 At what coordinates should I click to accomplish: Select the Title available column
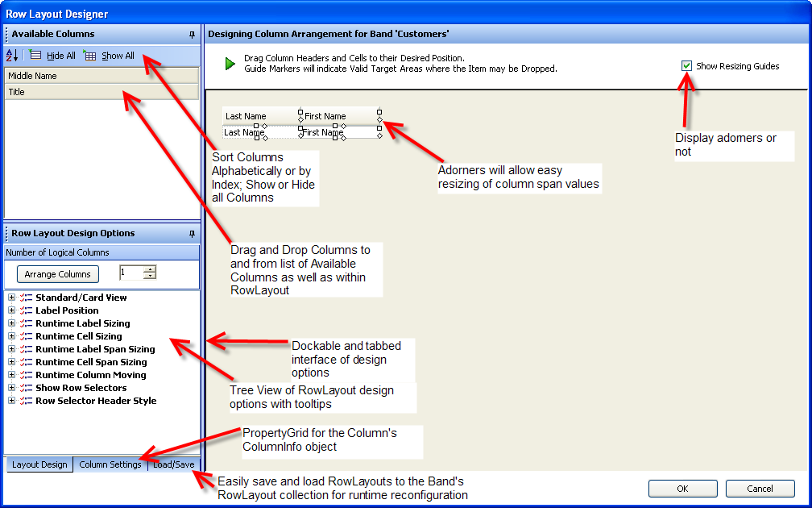pyautogui.click(x=101, y=92)
